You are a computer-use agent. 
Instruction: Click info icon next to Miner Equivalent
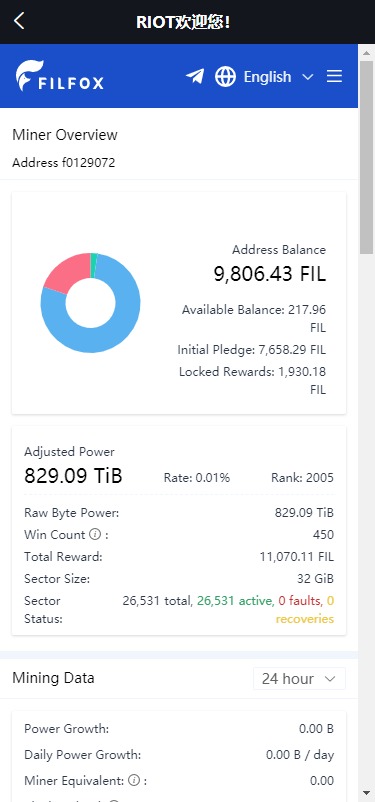134,781
